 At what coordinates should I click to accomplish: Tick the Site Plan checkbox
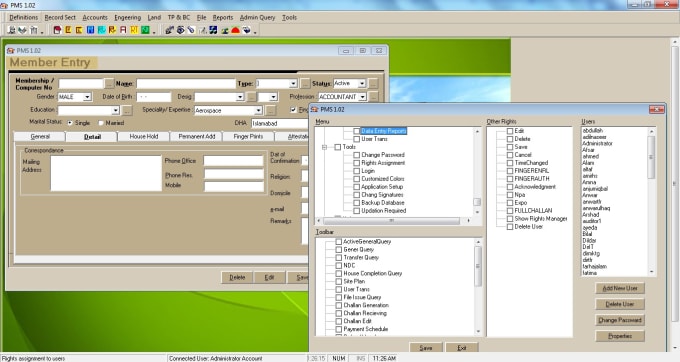339,281
